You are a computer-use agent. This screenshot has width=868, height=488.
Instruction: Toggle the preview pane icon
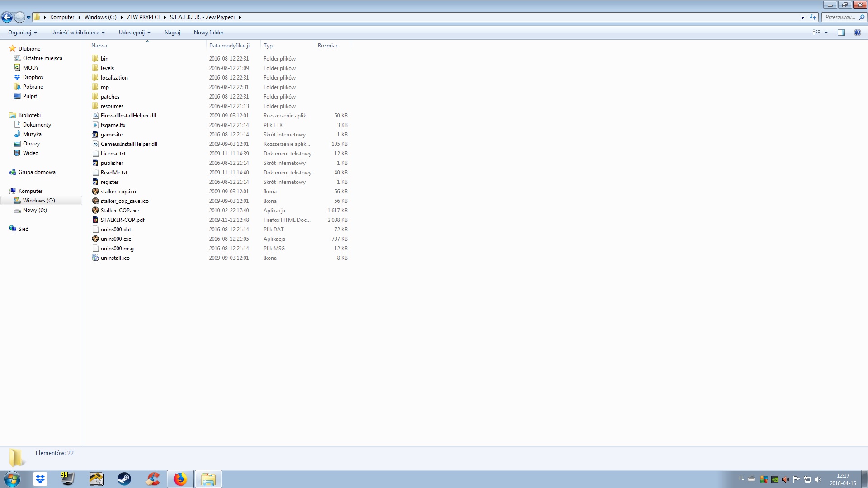(x=841, y=33)
